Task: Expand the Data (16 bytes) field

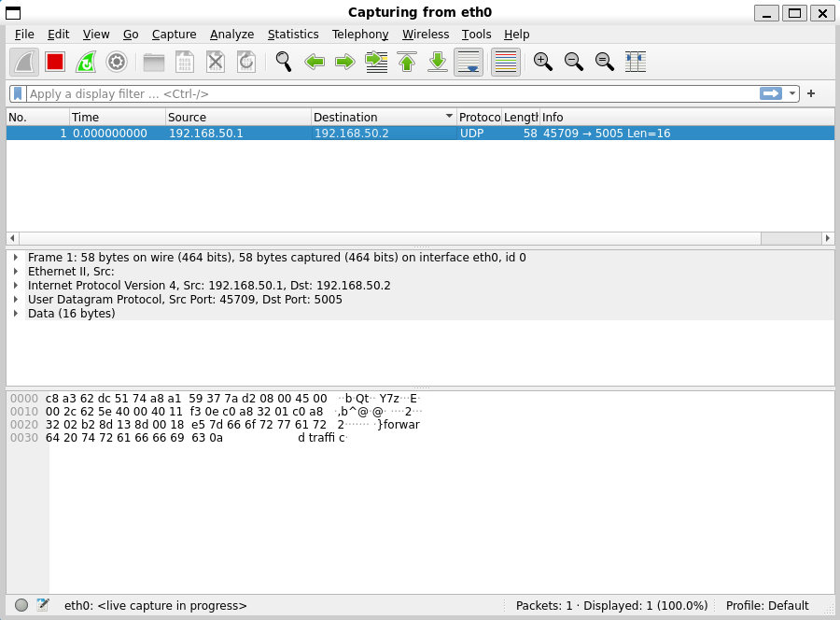Action: pyautogui.click(x=14, y=313)
